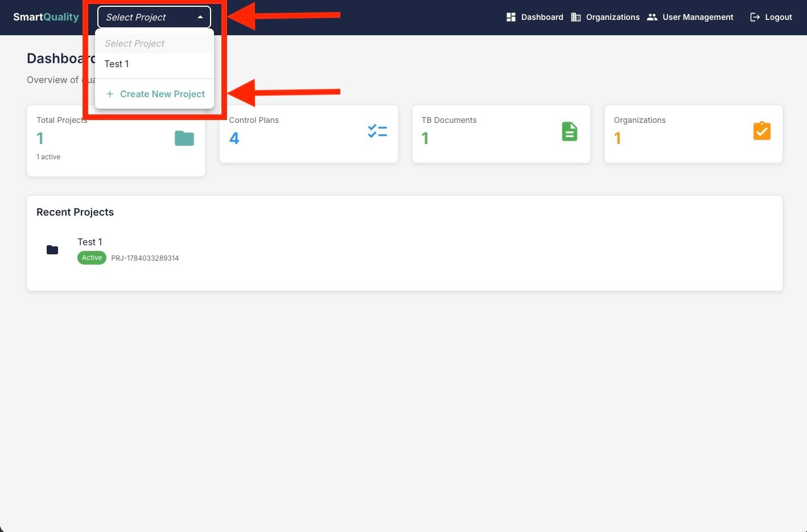
Task: Click the green document icon in TB Documents
Action: click(570, 131)
